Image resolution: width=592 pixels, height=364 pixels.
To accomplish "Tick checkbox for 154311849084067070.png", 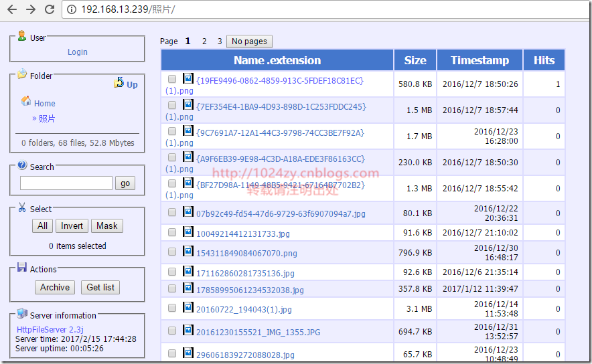I will click(x=172, y=251).
